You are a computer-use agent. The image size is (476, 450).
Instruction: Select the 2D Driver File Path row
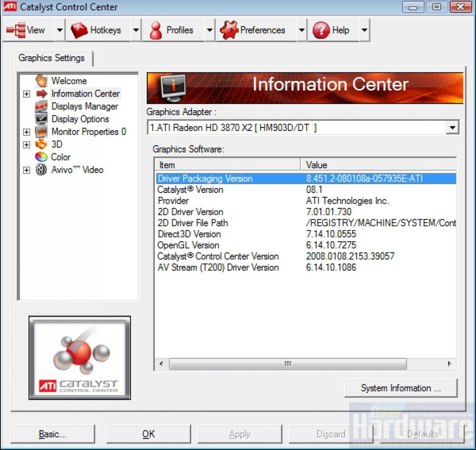(x=306, y=223)
